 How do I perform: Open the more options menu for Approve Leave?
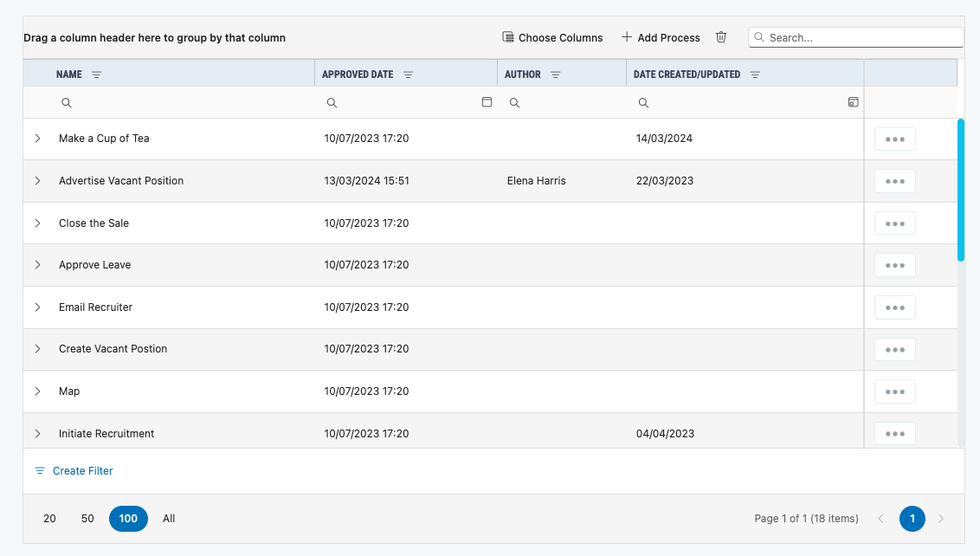point(895,265)
